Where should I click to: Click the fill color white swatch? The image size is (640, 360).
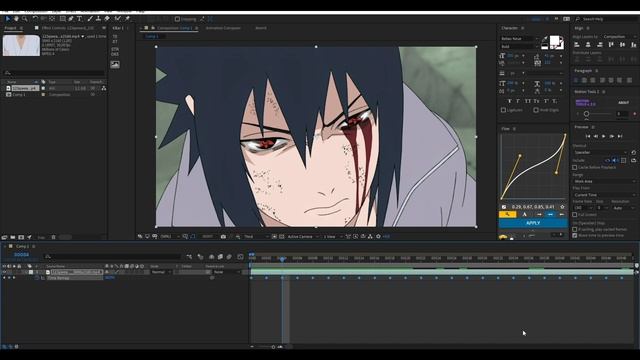coord(555,40)
